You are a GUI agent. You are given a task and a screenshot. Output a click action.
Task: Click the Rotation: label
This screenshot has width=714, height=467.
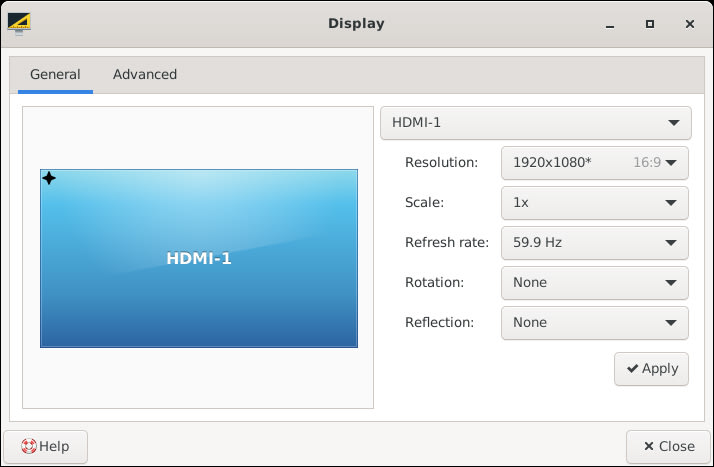434,283
